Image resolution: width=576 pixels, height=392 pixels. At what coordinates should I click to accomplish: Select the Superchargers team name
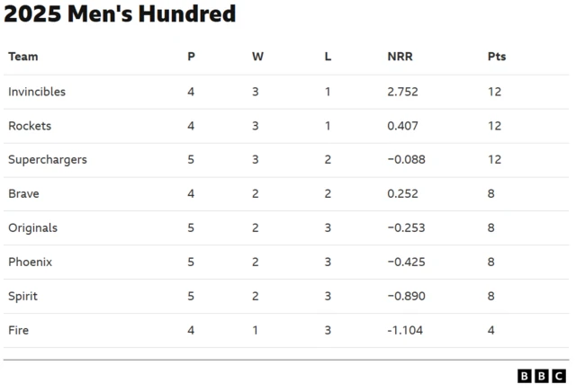tap(48, 160)
